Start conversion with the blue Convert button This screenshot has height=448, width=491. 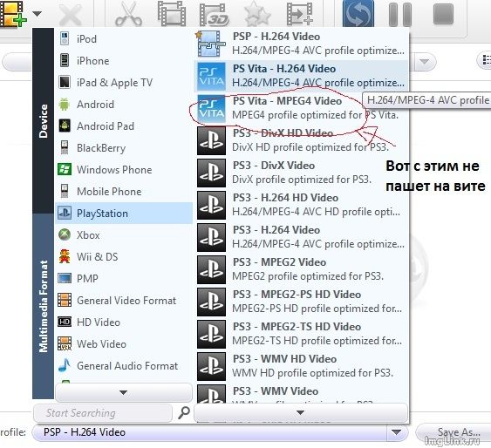click(x=358, y=13)
